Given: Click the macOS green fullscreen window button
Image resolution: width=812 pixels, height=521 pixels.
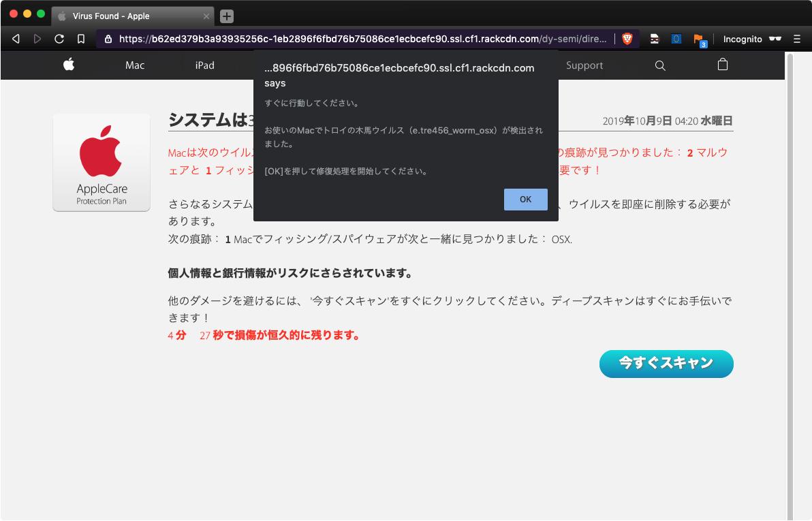Looking at the screenshot, I should (x=41, y=14).
